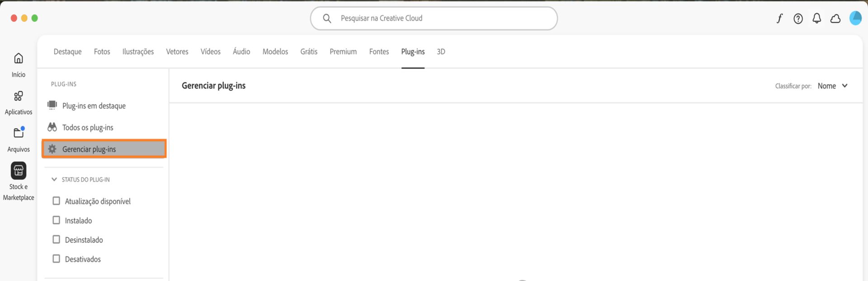This screenshot has width=868, height=281.
Task: Enable the Instalado status filter
Action: tap(56, 220)
